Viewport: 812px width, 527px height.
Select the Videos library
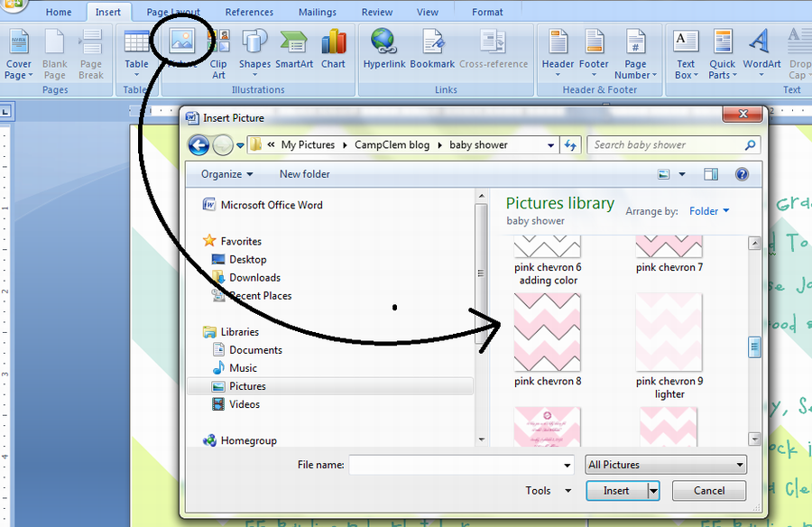click(x=235, y=404)
